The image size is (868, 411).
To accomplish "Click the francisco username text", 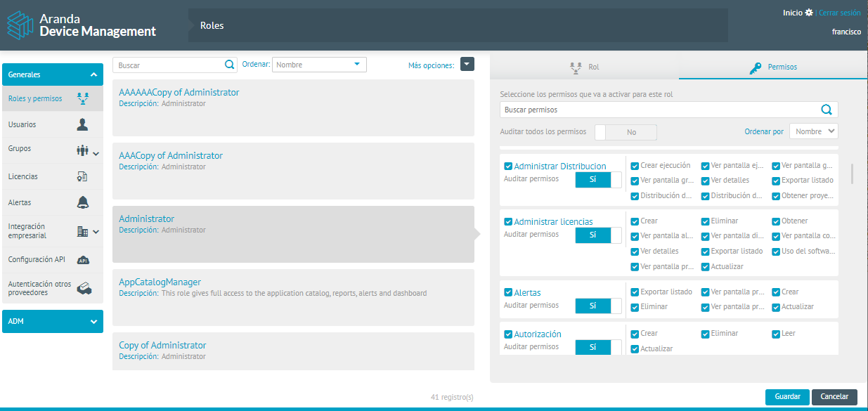I will [846, 32].
